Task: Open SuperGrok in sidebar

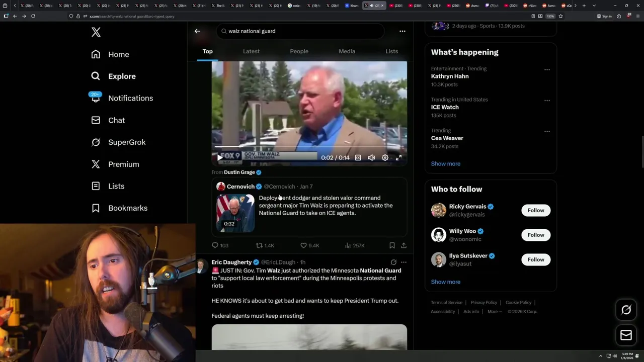Action: click(x=118, y=142)
